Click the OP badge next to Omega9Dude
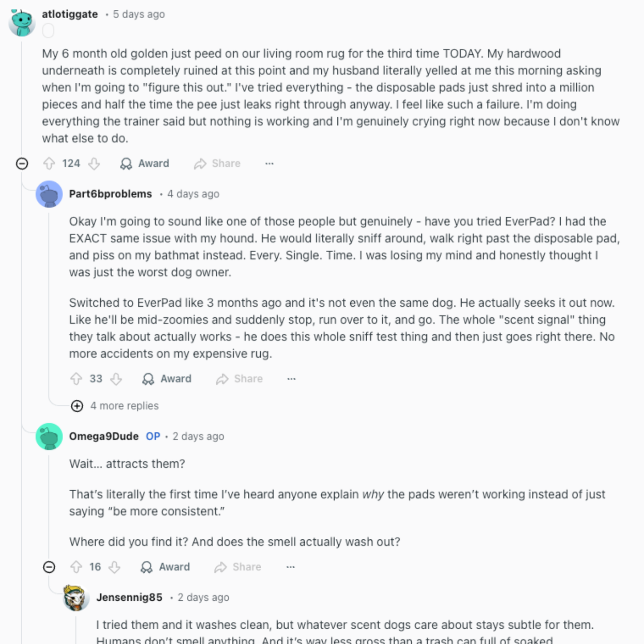This screenshot has height=644, width=644. (x=153, y=436)
